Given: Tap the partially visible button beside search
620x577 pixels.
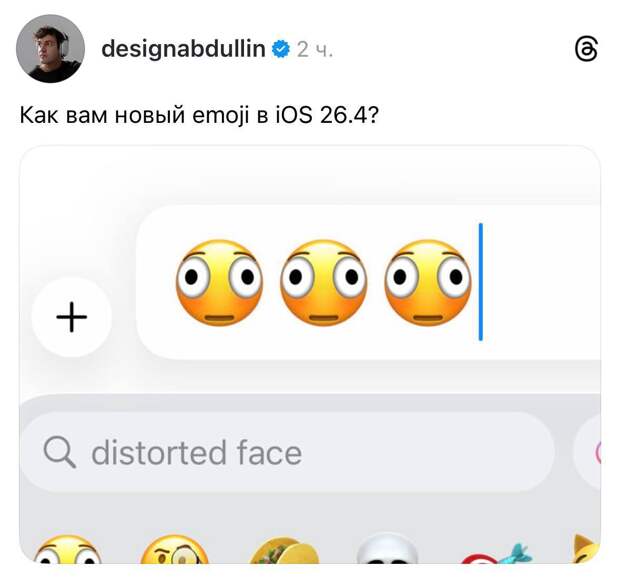Looking at the screenshot, I should 588,452.
